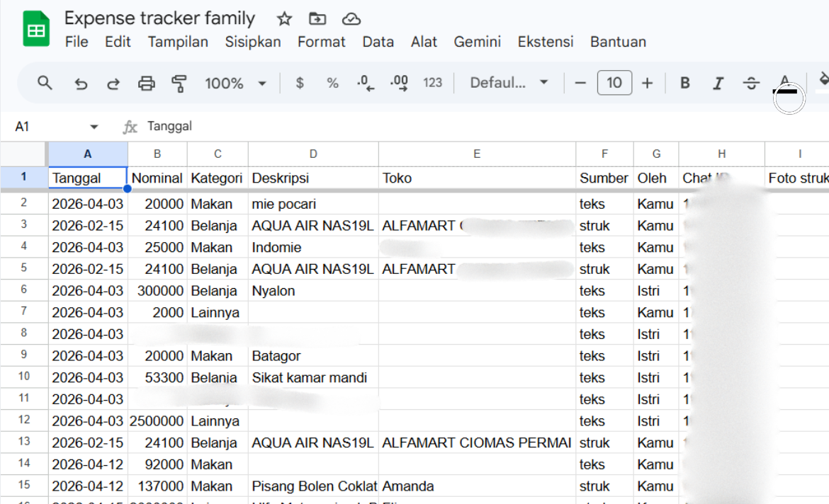Select column E header
This screenshot has width=829, height=504.
coord(477,154)
